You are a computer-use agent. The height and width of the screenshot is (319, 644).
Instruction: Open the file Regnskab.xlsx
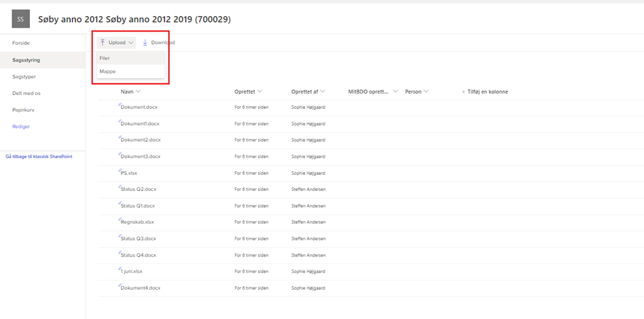coord(137,222)
